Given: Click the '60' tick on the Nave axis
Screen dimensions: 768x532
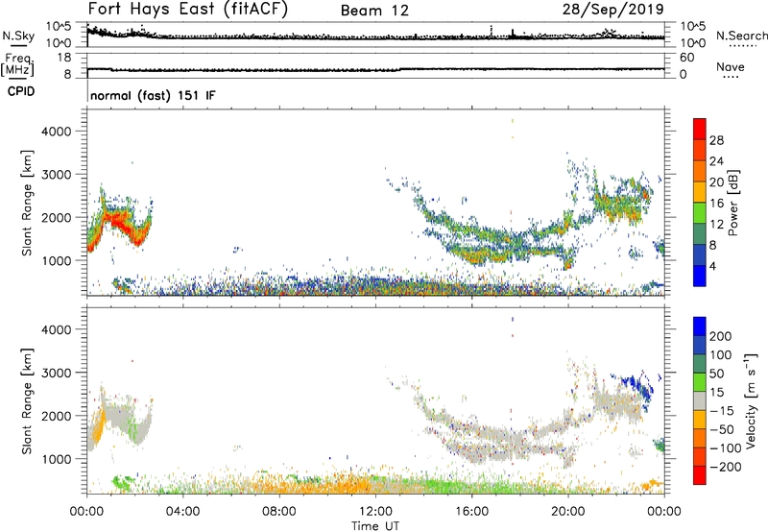Looking at the screenshot, I should [x=687, y=58].
